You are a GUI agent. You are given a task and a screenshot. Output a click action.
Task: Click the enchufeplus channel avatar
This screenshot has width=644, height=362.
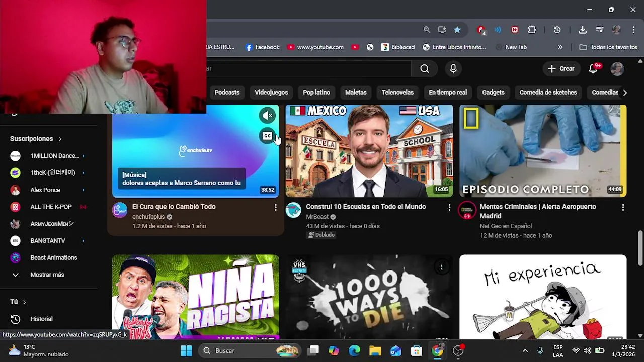tap(120, 210)
